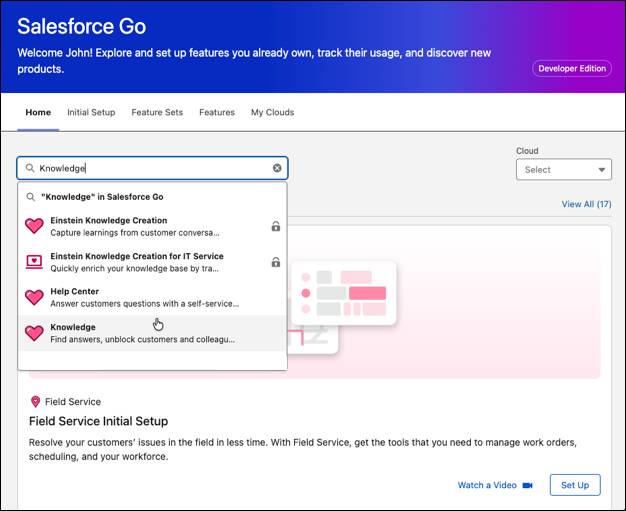Clear the Knowledge search field

tap(277, 168)
